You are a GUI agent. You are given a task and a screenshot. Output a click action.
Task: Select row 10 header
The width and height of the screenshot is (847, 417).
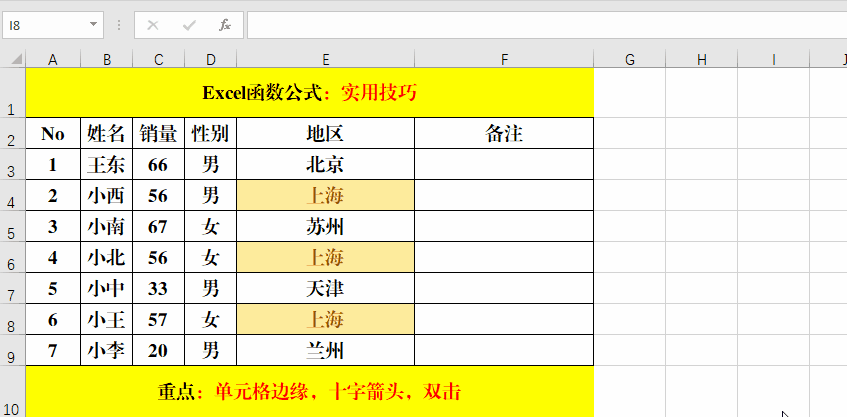click(12, 391)
